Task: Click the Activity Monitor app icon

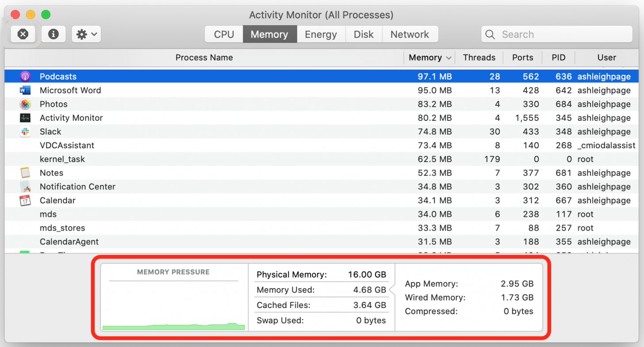Action: pyautogui.click(x=25, y=118)
